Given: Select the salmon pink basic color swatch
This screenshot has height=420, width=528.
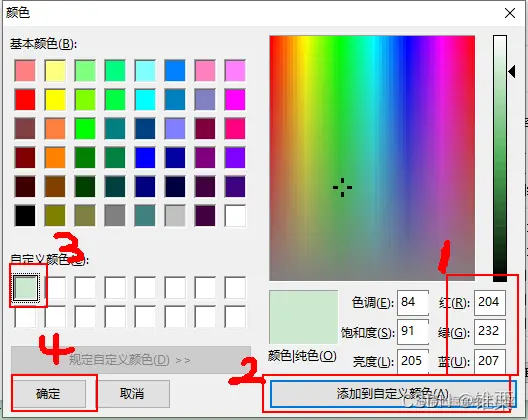Looking at the screenshot, I should [x=25, y=70].
